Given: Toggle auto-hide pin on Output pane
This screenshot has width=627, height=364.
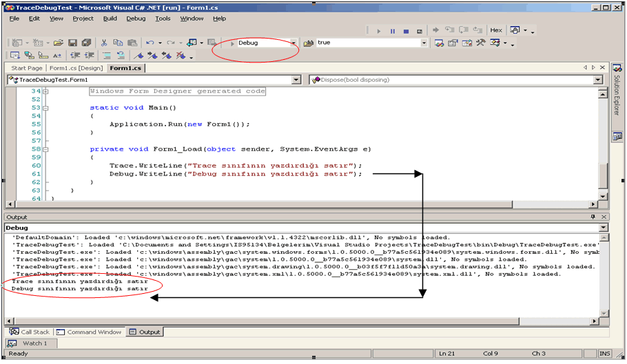Looking at the screenshot, I should [593, 217].
